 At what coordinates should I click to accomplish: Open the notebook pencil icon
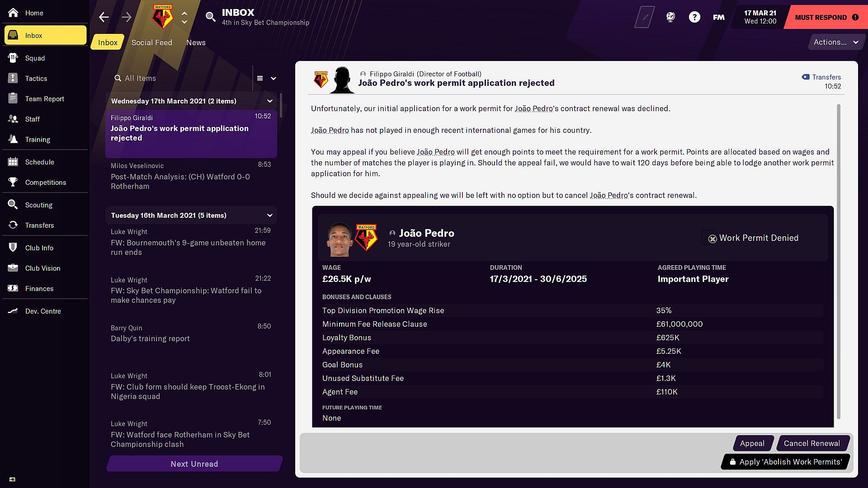point(645,17)
